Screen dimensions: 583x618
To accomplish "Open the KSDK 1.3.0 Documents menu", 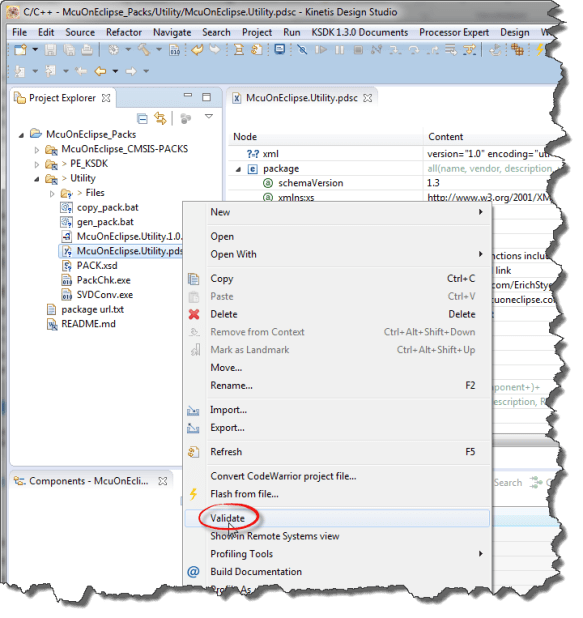I will 359,32.
